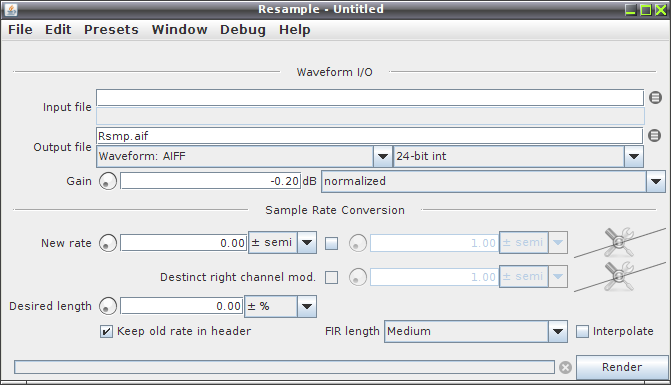This screenshot has width=671, height=385.
Task: Toggle the Interpolate checkbox
Action: coord(582,332)
